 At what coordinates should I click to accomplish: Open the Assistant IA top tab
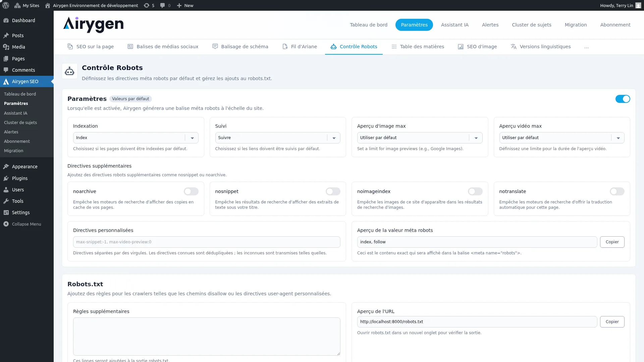click(455, 25)
